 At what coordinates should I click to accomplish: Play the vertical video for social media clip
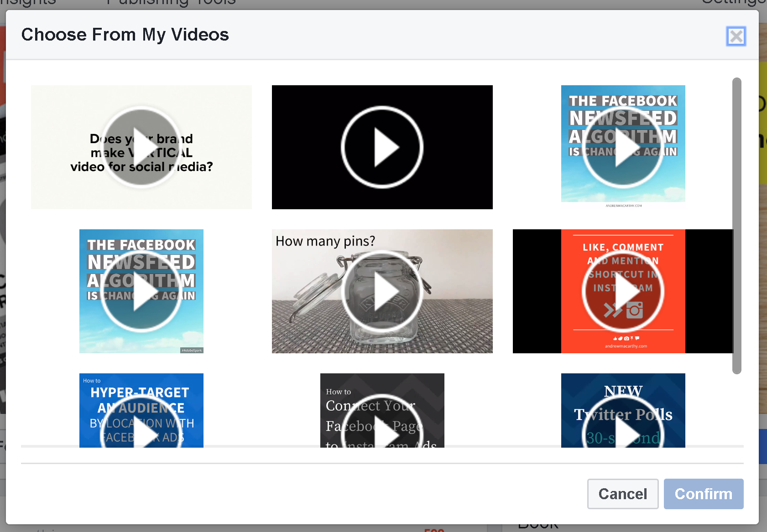[141, 147]
